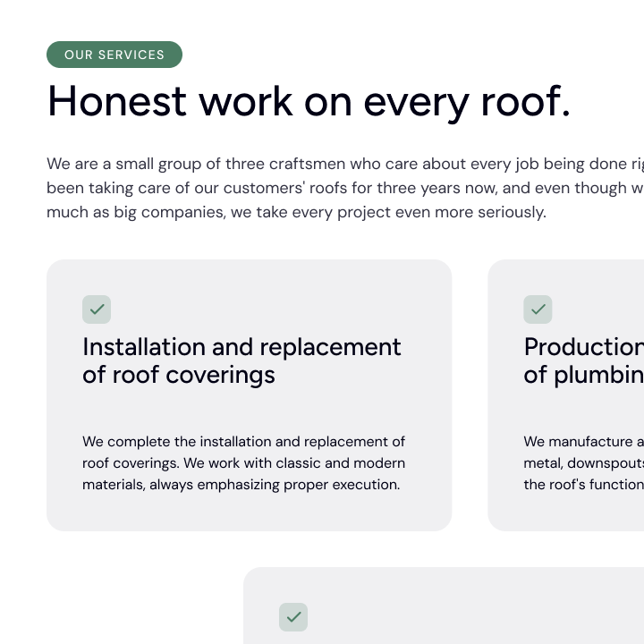The width and height of the screenshot is (644, 644).
Task: Select the "Honest work on every roof." heading
Action: [309, 101]
